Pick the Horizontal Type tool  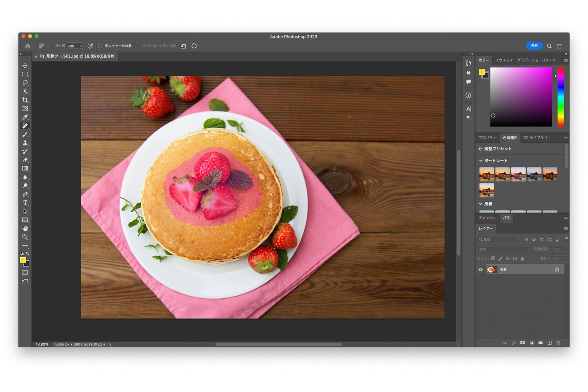25,203
